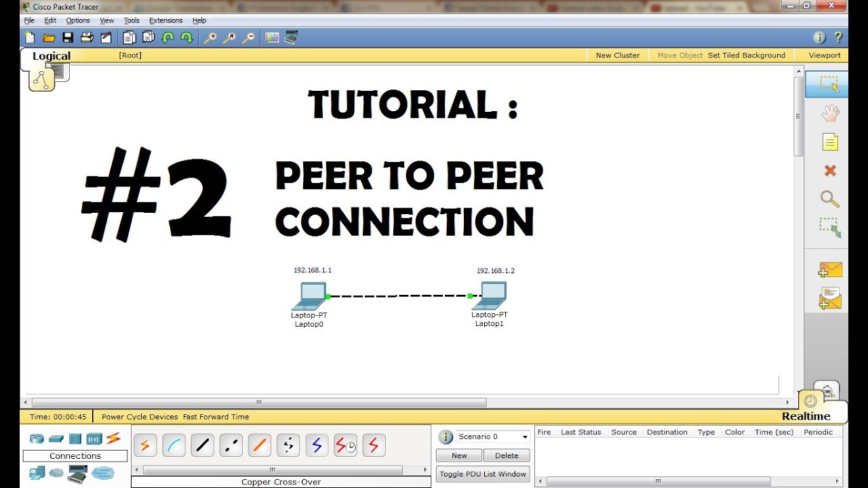Pick the Place Note tool
Image resolution: width=868 pixels, height=488 pixels.
(830, 142)
